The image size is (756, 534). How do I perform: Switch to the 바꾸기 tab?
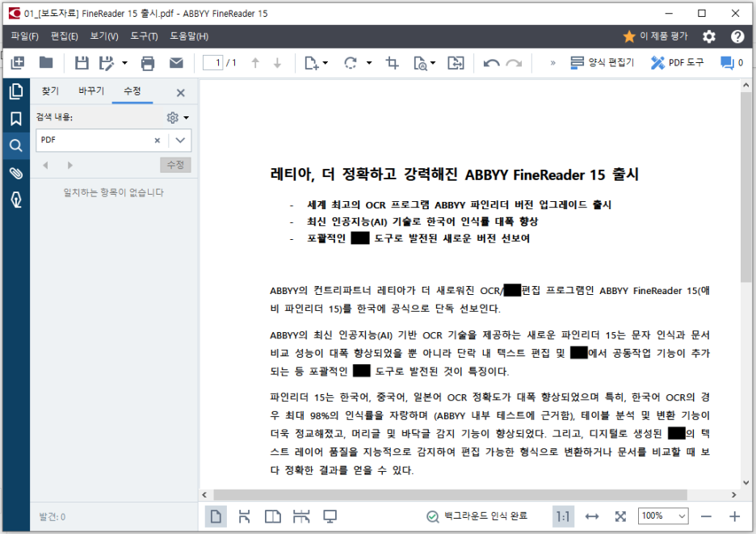[91, 90]
